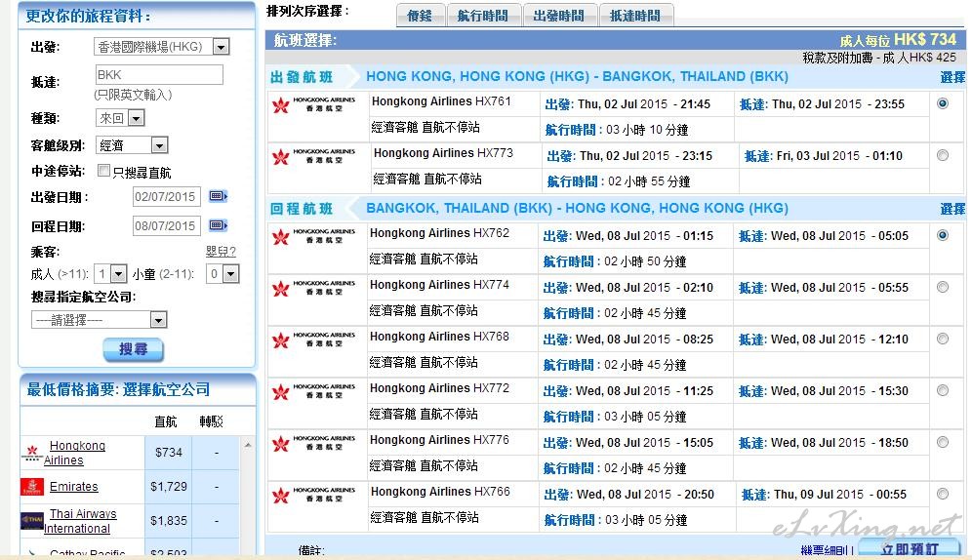Viewport: 972px width, 560px height.
Task: Click the $1,835 Thai Airways price cell
Action: point(169,521)
